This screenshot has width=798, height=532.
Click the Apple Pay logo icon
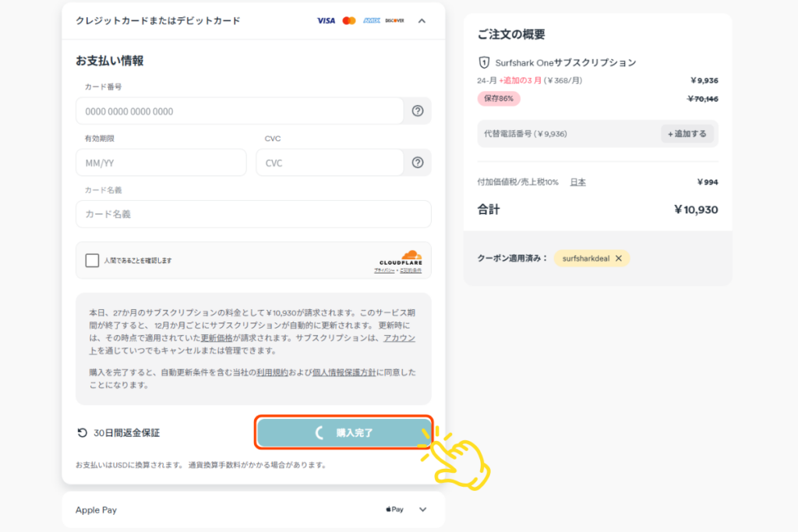[x=394, y=509]
